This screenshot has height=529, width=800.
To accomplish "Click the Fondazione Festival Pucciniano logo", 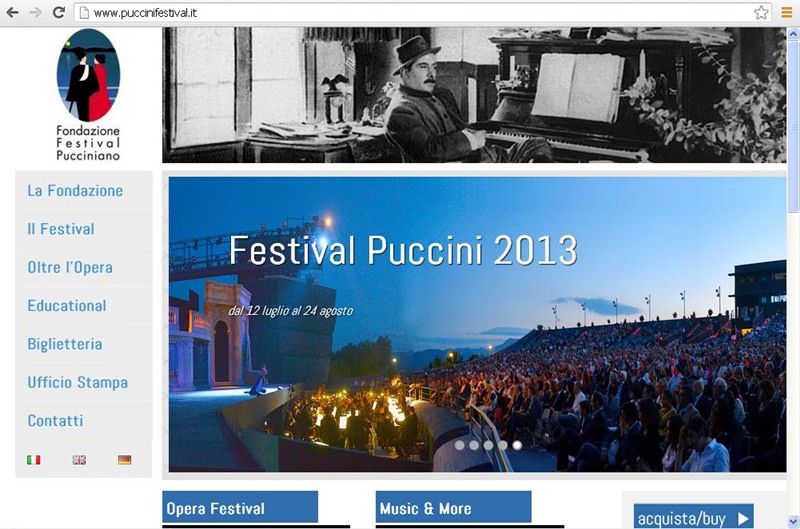I will [x=88, y=95].
